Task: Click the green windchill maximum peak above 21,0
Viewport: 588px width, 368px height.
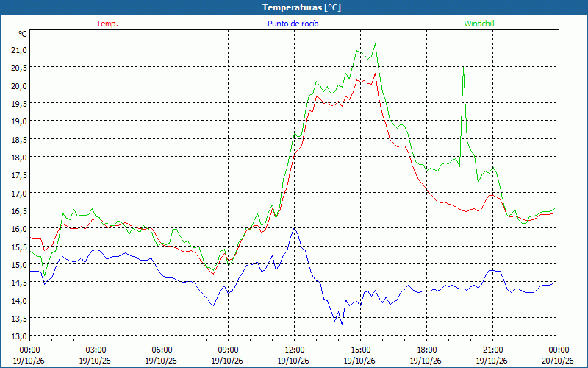Action: tap(375, 44)
